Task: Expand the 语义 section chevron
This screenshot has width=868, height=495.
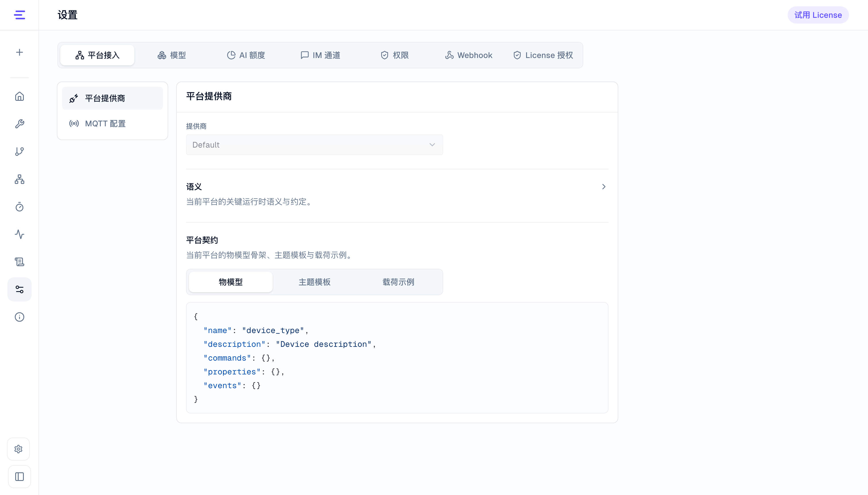Action: click(604, 187)
